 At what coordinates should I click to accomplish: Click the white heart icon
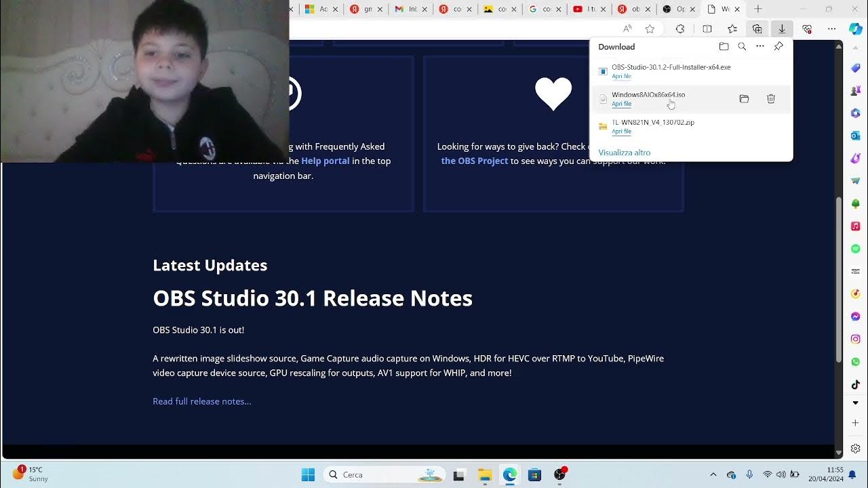tap(553, 94)
